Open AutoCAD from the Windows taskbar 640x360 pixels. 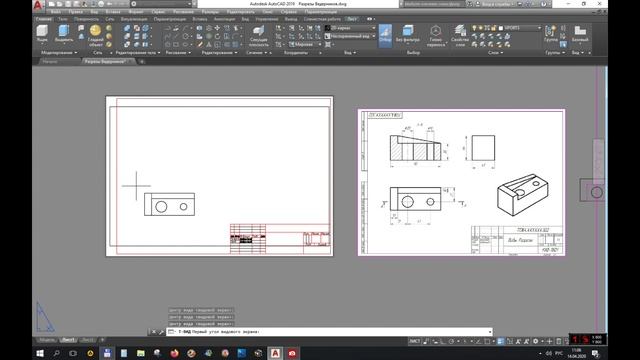coord(275,353)
